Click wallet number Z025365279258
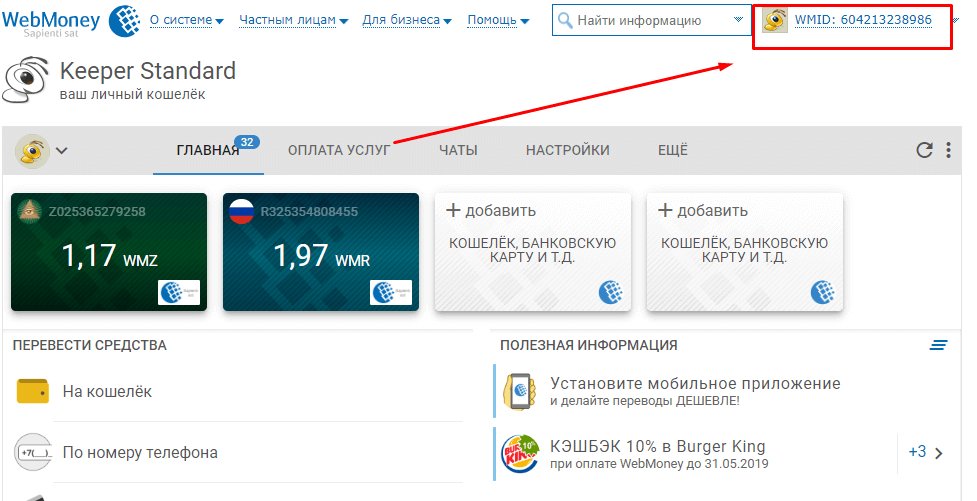Viewport: 977px width, 501px height. [97, 212]
